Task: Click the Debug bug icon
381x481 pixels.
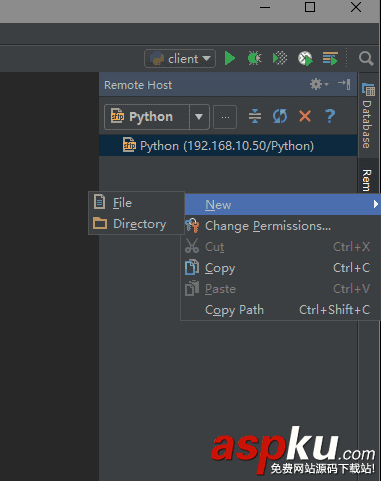Action: (255, 58)
